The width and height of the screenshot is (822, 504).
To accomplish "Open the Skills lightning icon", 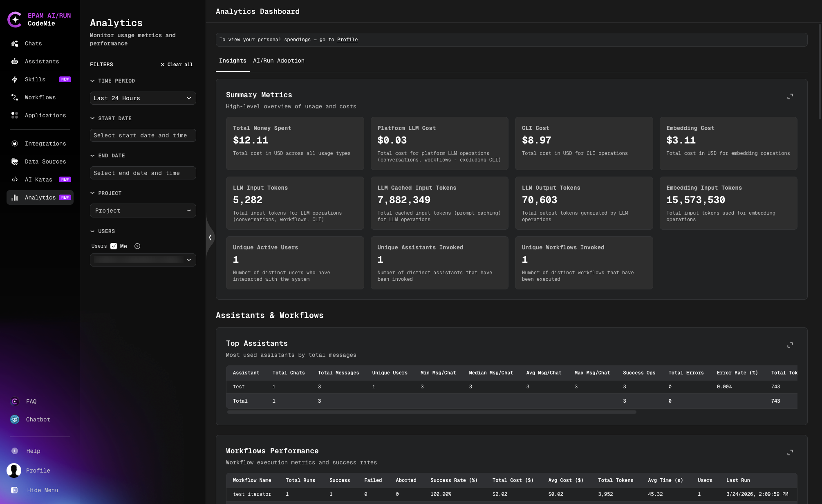I will click(15, 79).
